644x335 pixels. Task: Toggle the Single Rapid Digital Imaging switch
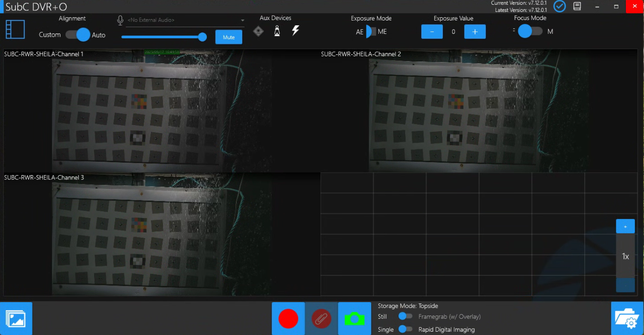pos(406,329)
